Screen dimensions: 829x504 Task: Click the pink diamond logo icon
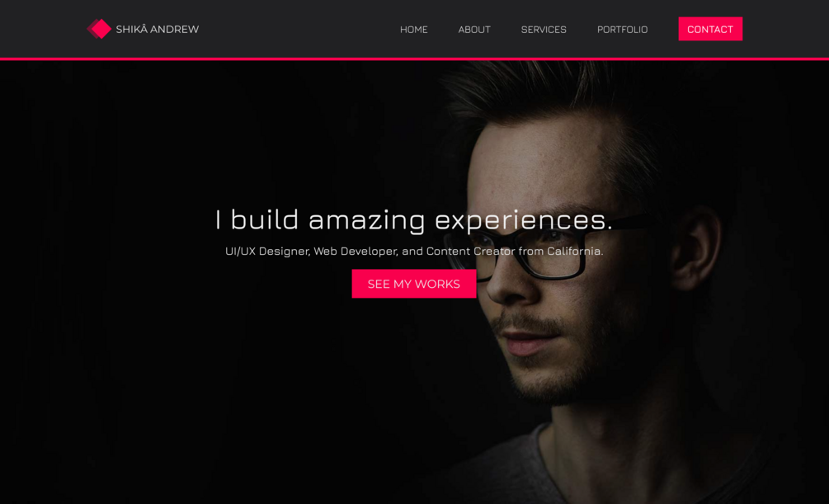99,29
